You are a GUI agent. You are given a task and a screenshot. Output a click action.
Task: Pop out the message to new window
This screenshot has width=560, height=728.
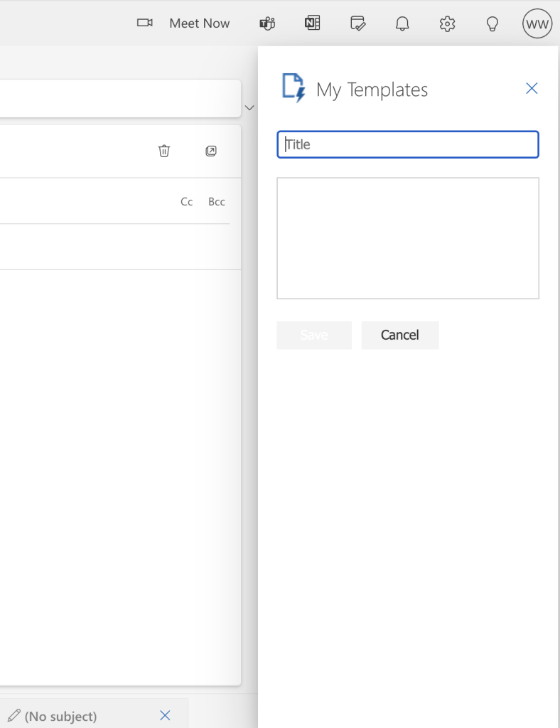click(x=211, y=151)
